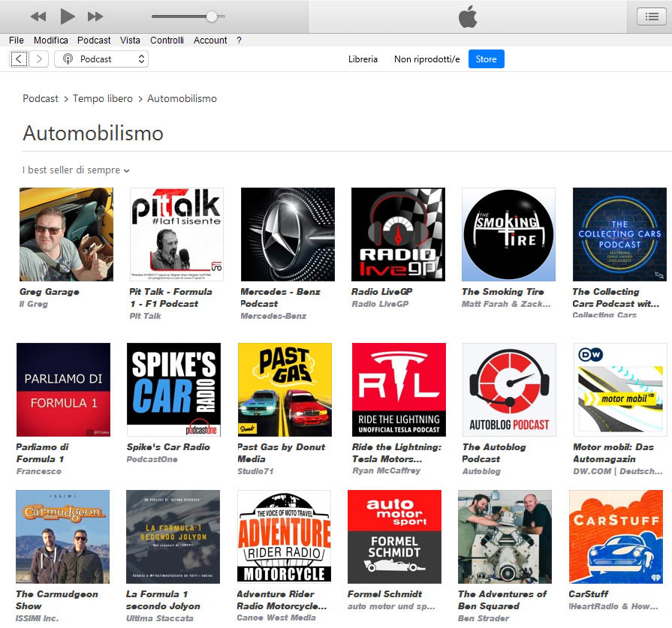Skip ahead with the fast-forward button
Image resolution: width=672 pixels, height=628 pixels.
(95, 17)
